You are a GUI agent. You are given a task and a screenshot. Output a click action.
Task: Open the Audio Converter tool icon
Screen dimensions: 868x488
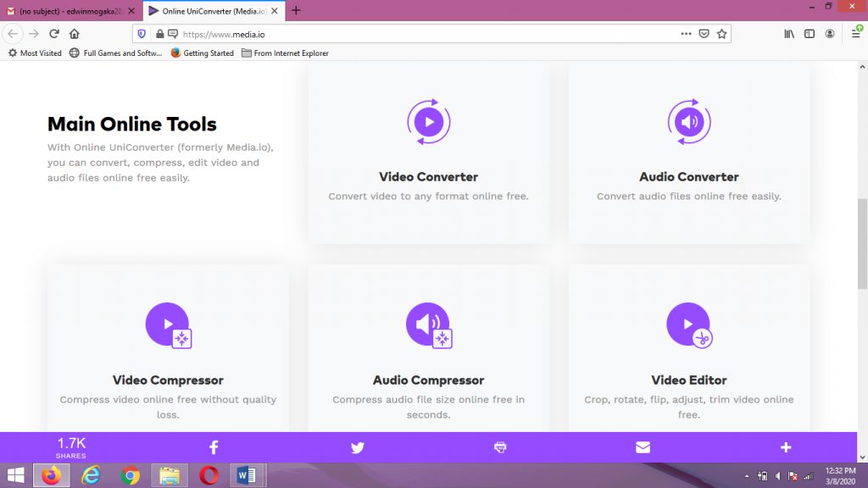(689, 122)
